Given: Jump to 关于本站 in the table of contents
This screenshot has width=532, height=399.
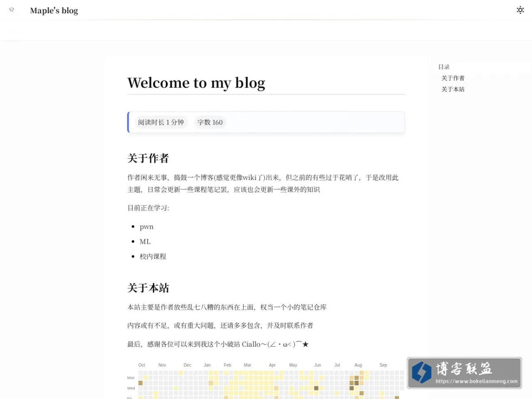Looking at the screenshot, I should (x=453, y=89).
